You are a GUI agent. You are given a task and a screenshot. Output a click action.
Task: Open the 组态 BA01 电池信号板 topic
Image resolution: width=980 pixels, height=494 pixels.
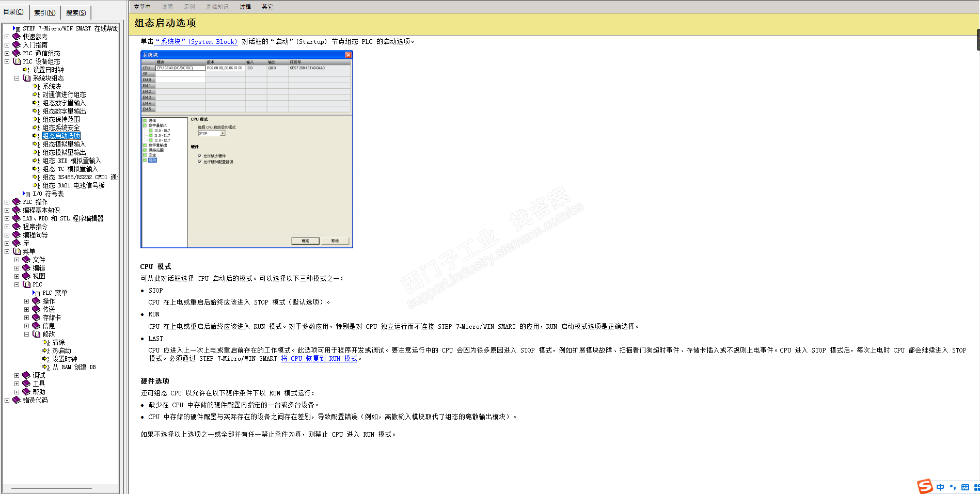pos(73,185)
